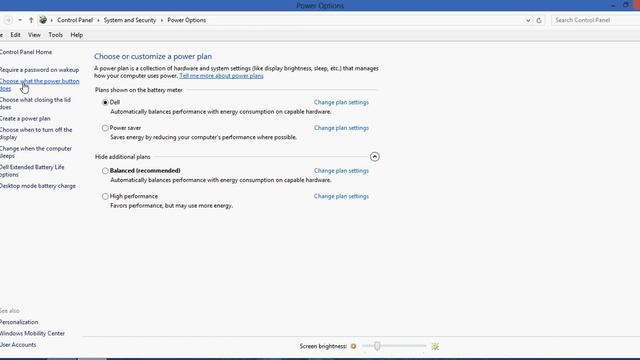640x360 pixels.
Task: Open Dell Extended Battery Life Options
Action: (32, 171)
